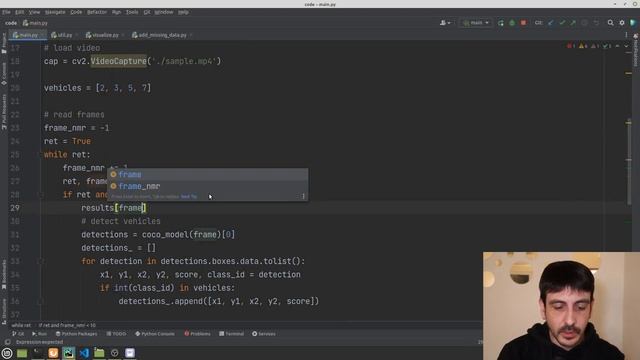Click the Rerun icon in toolbar

tap(500, 23)
